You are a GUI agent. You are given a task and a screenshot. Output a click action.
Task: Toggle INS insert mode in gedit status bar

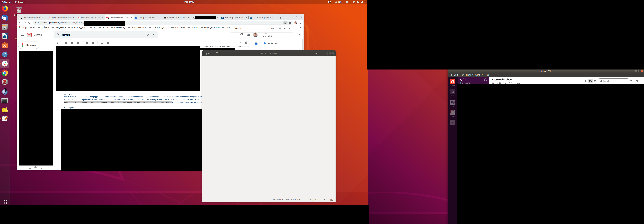pos(331,200)
